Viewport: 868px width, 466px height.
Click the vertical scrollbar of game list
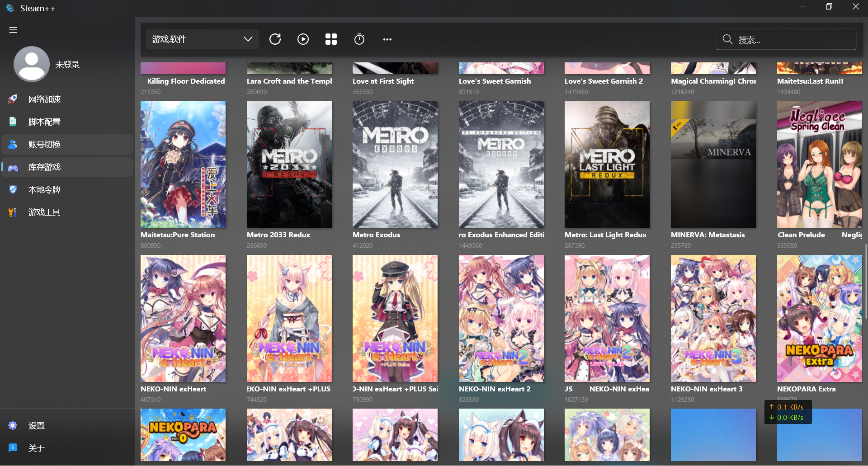click(865, 281)
